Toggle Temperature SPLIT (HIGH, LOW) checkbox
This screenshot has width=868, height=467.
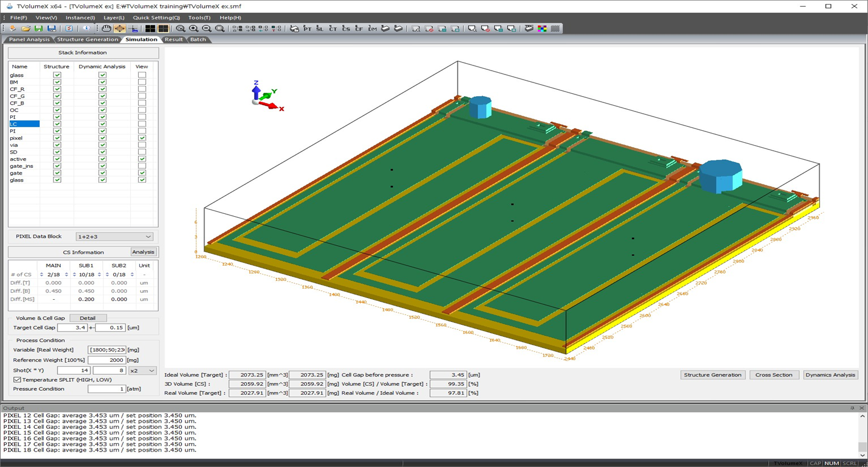[17, 379]
